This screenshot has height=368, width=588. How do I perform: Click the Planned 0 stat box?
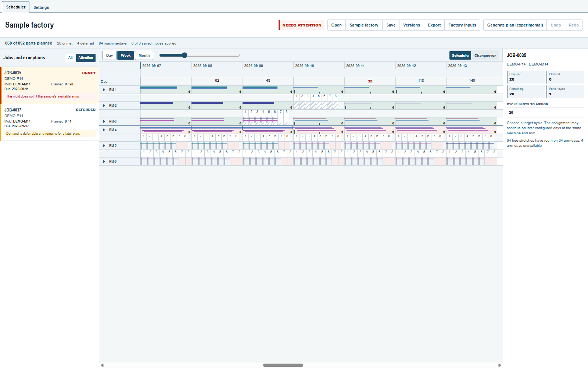565,77
